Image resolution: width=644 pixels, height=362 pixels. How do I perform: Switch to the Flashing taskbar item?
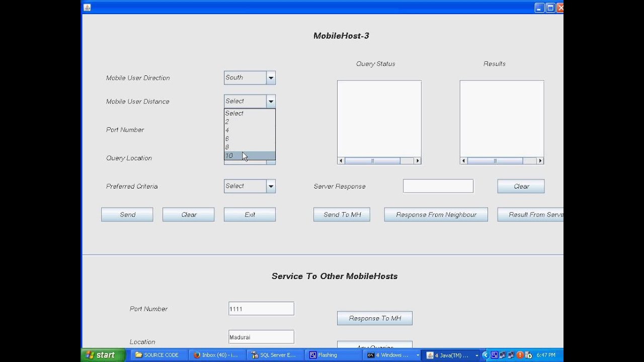tap(333, 355)
